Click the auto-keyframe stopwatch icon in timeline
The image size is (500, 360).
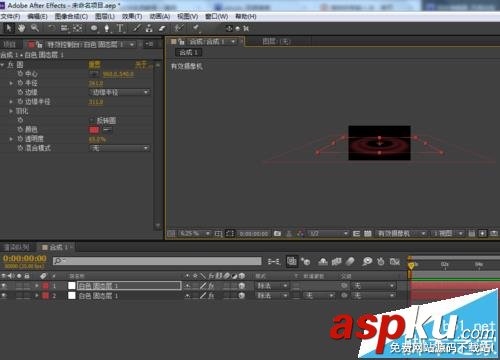click(381, 262)
